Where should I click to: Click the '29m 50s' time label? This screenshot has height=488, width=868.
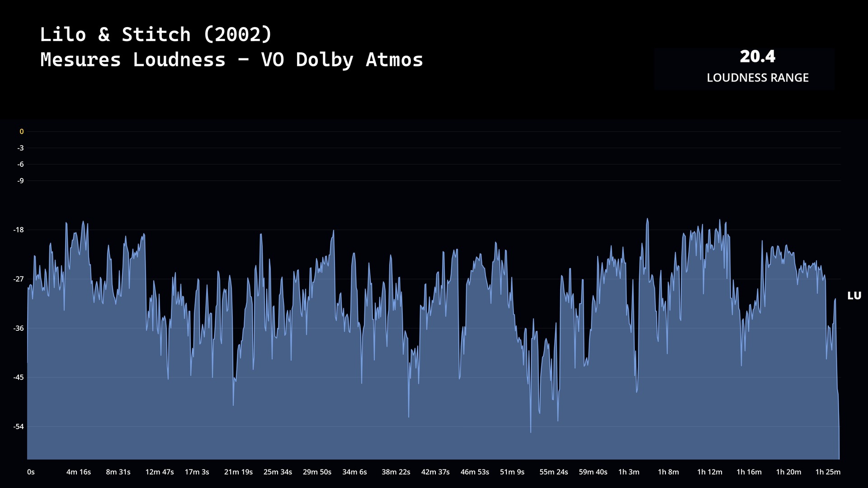coord(317,472)
